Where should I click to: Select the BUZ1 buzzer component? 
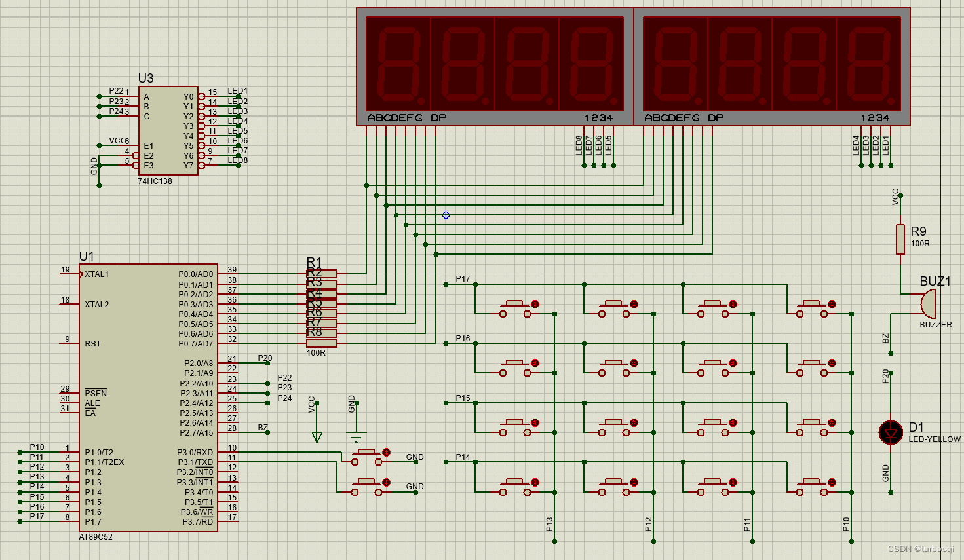click(927, 304)
